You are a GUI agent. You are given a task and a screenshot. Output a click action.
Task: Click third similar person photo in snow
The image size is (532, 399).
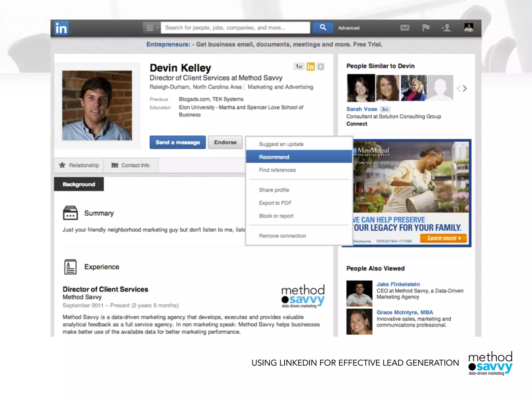[x=414, y=88]
